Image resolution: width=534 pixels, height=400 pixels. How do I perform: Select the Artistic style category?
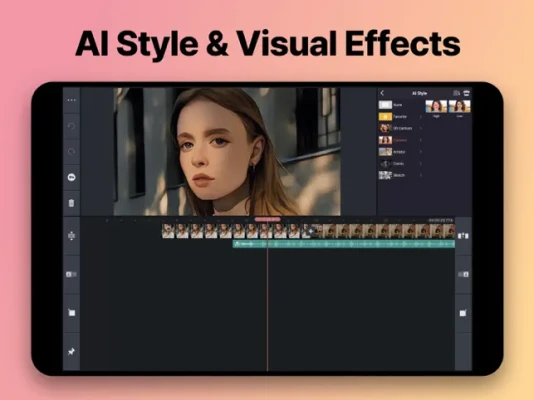tap(400, 152)
